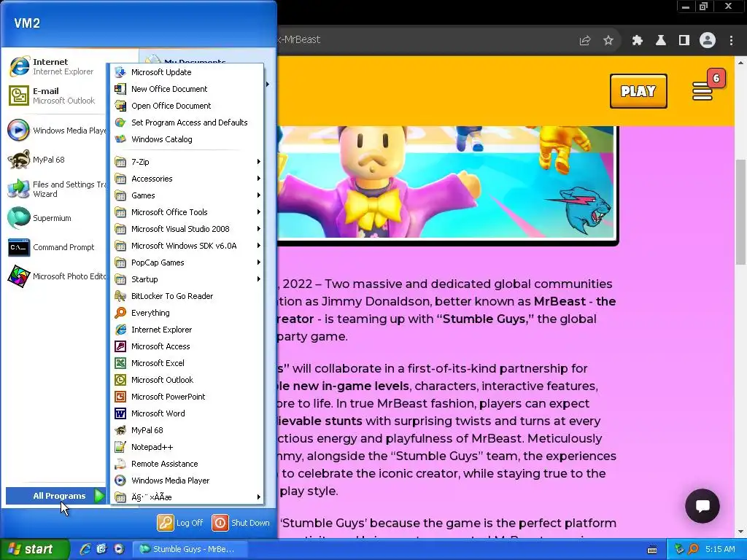Expand Microsoft Windows SDK v6.0A folder
The width and height of the screenshot is (747, 560).
(187, 246)
